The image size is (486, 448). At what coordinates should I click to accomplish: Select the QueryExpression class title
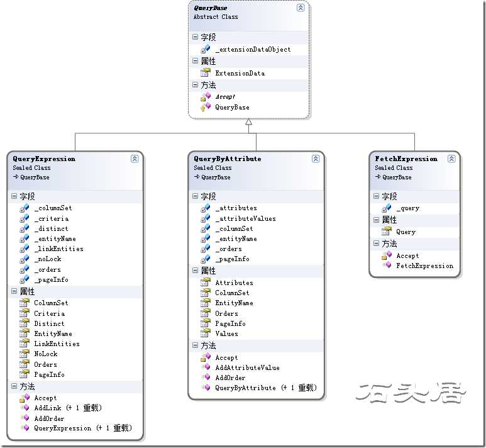[44, 159]
